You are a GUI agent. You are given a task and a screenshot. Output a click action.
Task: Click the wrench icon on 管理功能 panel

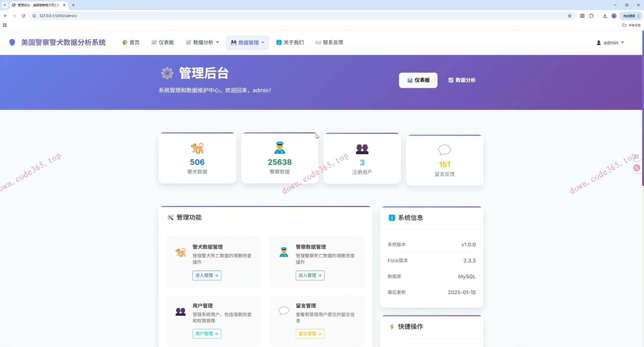[x=170, y=217]
